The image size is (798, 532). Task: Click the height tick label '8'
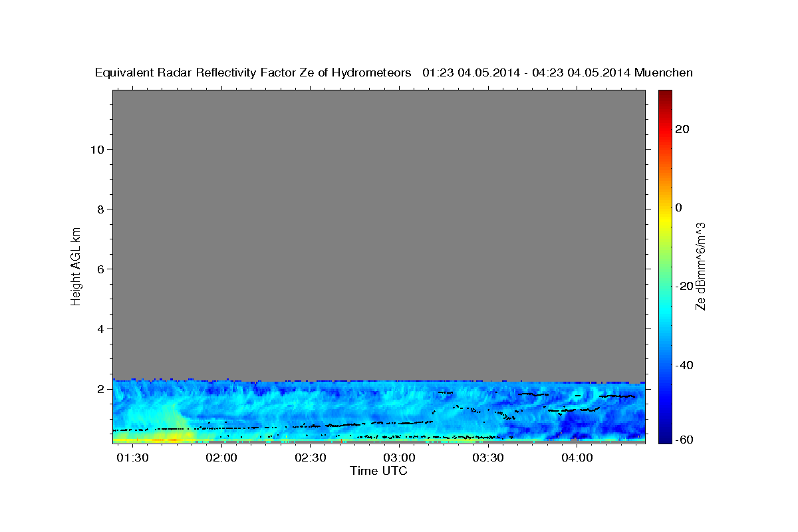(x=101, y=209)
